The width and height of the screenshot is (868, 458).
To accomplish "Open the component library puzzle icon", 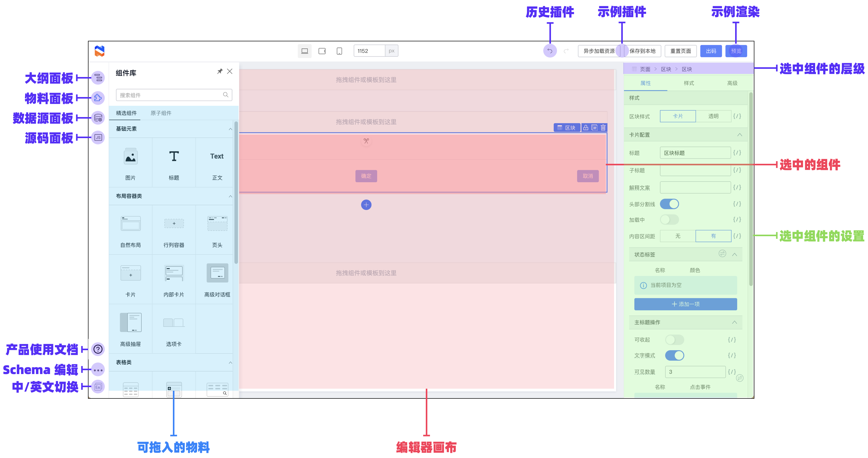I will [98, 98].
